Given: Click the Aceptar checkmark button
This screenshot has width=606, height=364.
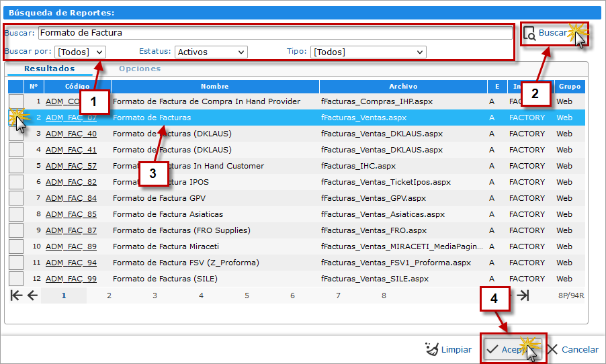Looking at the screenshot, I should 505,349.
